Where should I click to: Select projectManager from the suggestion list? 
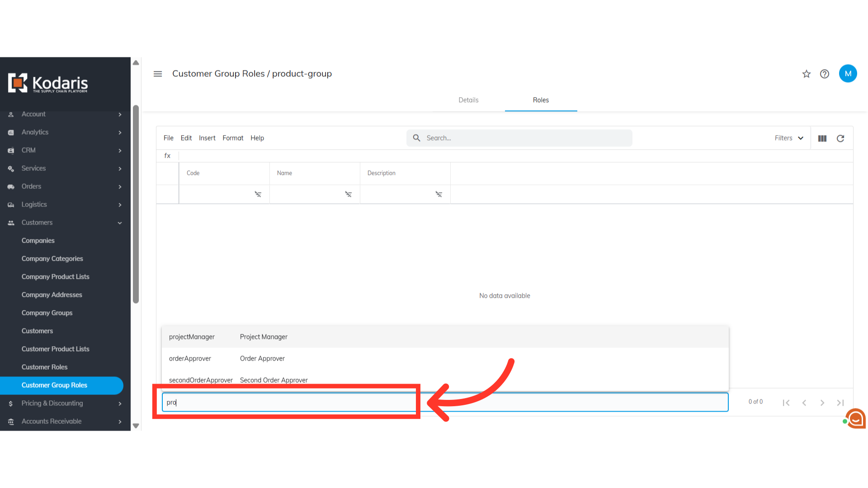[x=192, y=337]
